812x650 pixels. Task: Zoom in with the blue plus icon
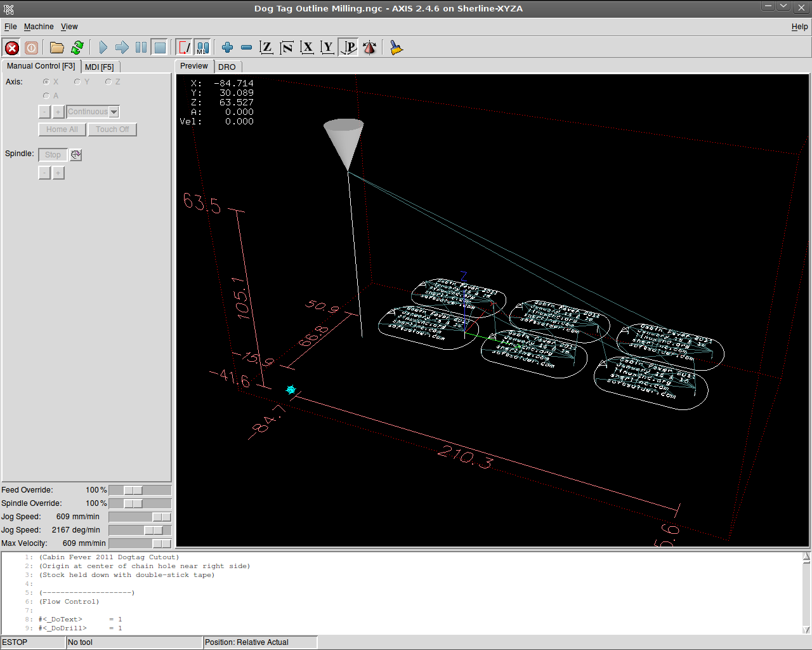227,48
